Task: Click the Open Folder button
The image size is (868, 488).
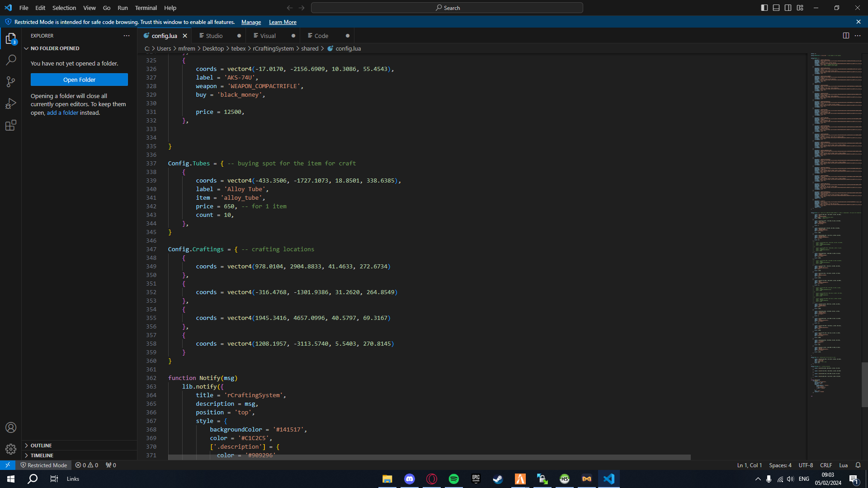Action: [x=79, y=80]
